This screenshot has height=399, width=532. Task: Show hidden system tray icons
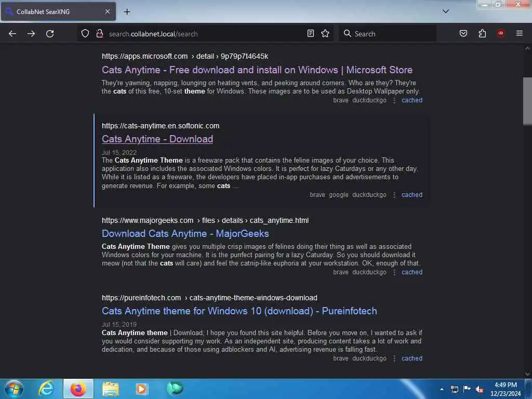click(442, 389)
